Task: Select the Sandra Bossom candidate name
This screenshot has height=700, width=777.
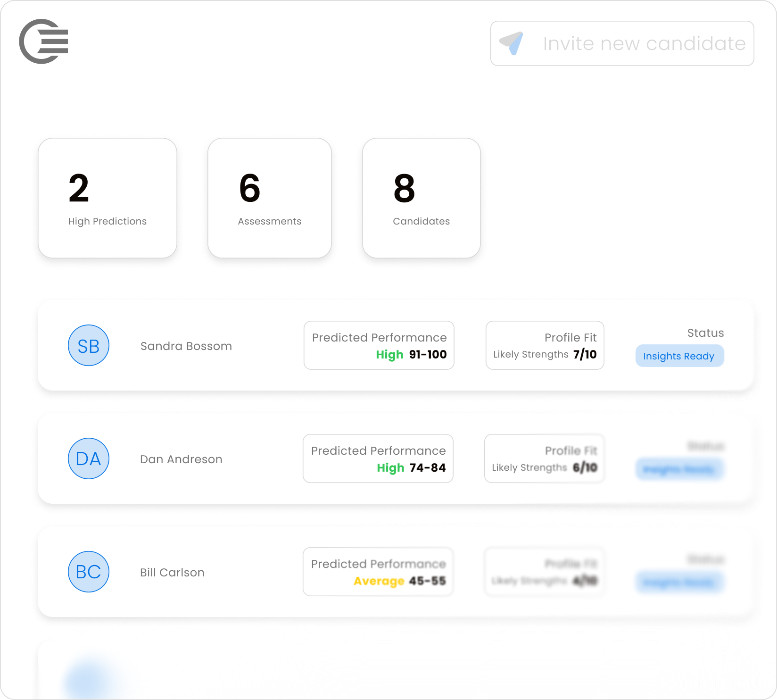Action: 186,346
